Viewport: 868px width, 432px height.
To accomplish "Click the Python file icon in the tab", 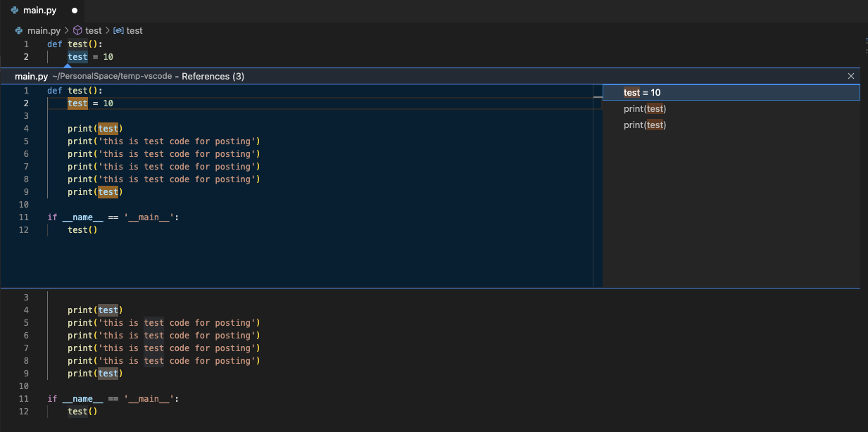I will (15, 11).
